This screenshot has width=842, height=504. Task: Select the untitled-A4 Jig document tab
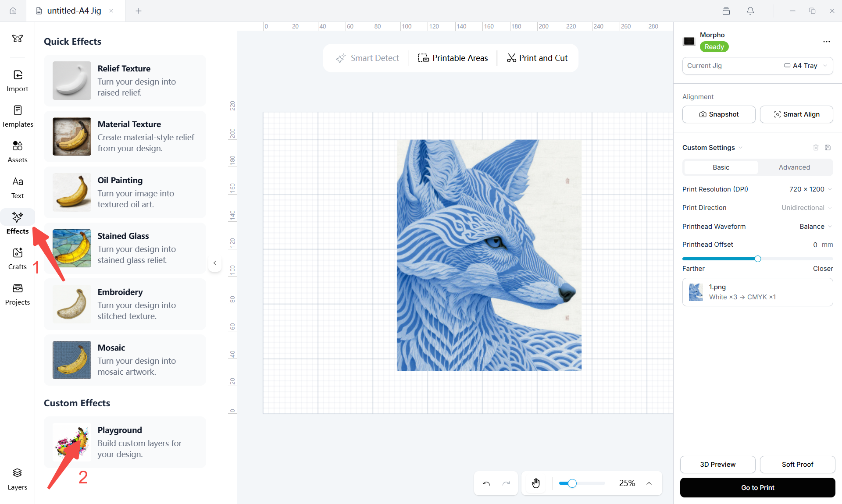pos(75,11)
